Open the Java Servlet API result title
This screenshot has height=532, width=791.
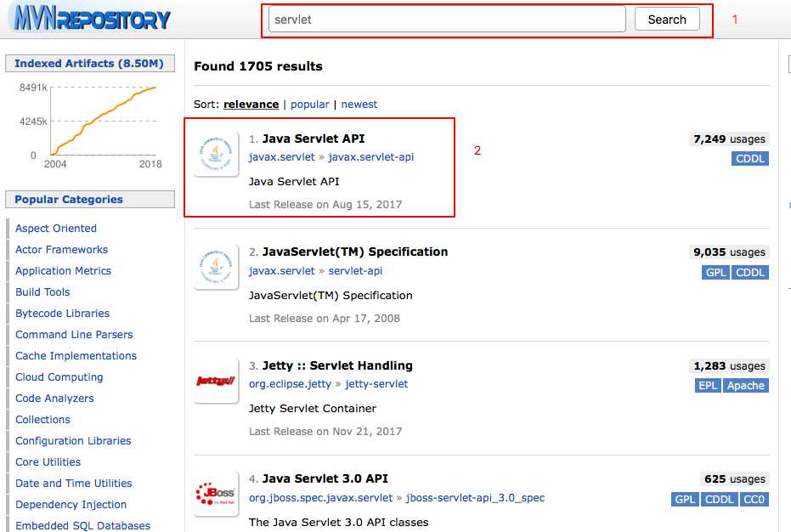314,139
